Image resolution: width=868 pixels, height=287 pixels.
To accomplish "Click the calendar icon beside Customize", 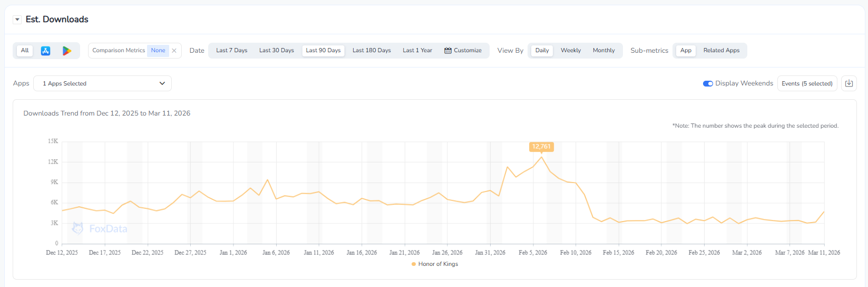I will (448, 51).
